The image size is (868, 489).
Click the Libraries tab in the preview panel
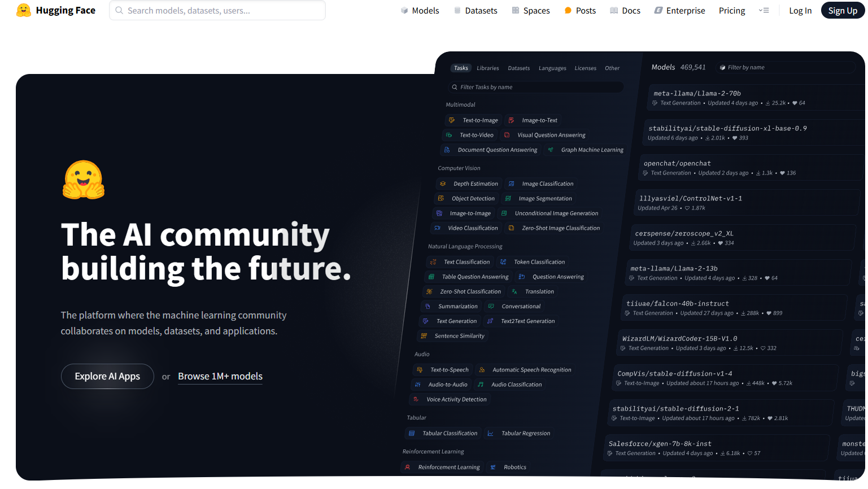487,68
